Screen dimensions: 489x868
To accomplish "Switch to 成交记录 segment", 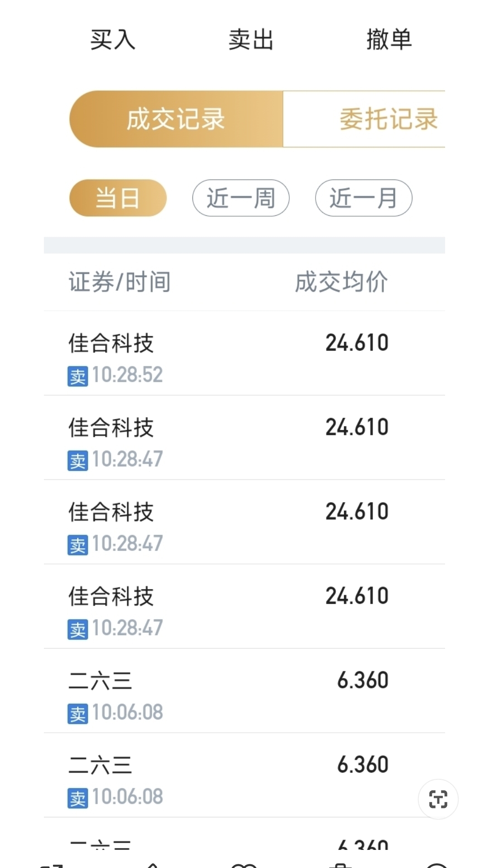I will click(x=176, y=119).
